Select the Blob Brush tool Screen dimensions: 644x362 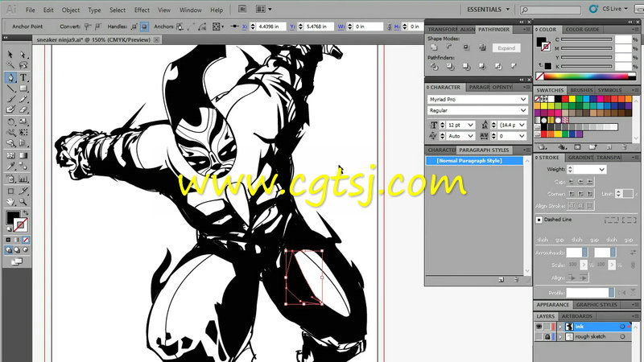[10, 109]
